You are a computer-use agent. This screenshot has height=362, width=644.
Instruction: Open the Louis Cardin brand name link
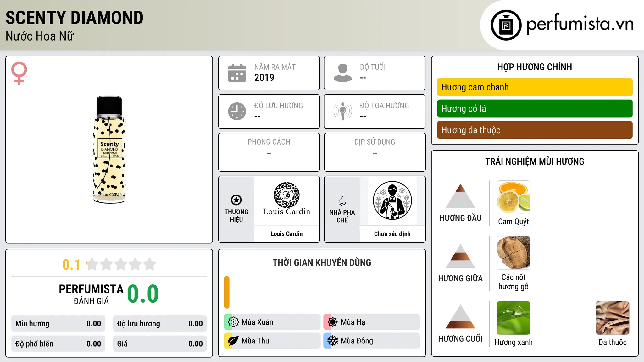pos(286,234)
